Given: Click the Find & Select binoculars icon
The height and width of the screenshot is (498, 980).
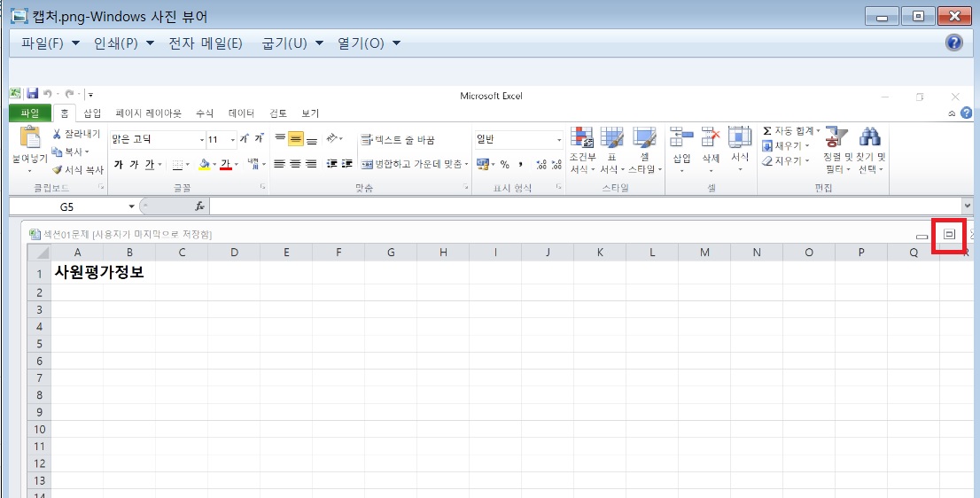Looking at the screenshot, I should coord(869,137).
